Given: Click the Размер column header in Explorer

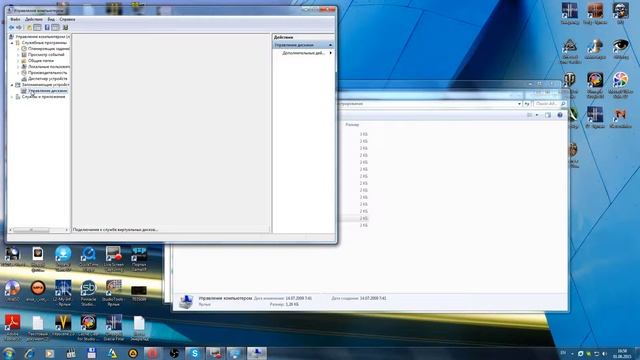Looking at the screenshot, I should click(x=352, y=124).
